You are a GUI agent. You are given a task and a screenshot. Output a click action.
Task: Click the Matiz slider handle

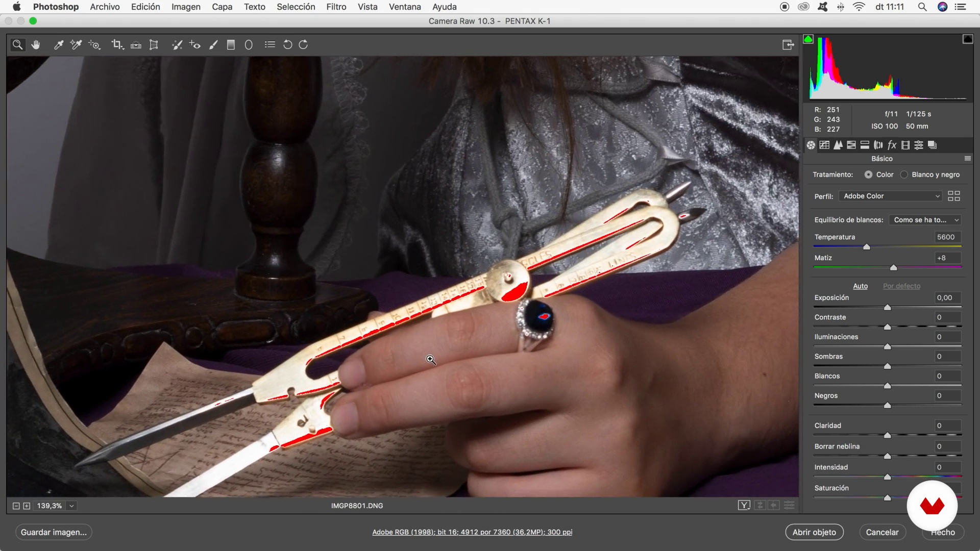(893, 268)
